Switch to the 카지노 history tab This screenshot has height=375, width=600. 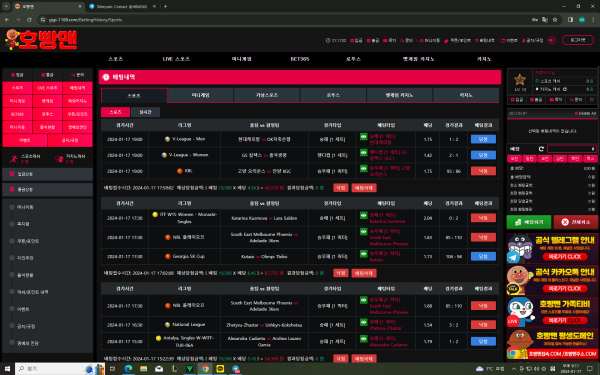(466, 95)
